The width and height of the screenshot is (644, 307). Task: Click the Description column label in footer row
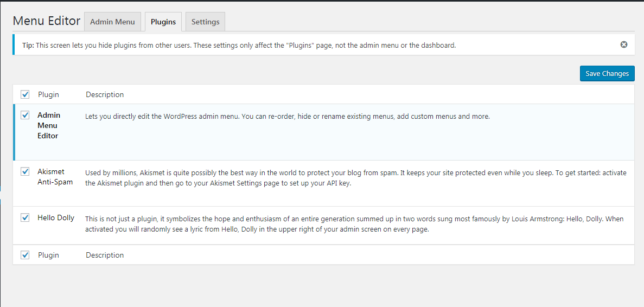click(105, 255)
